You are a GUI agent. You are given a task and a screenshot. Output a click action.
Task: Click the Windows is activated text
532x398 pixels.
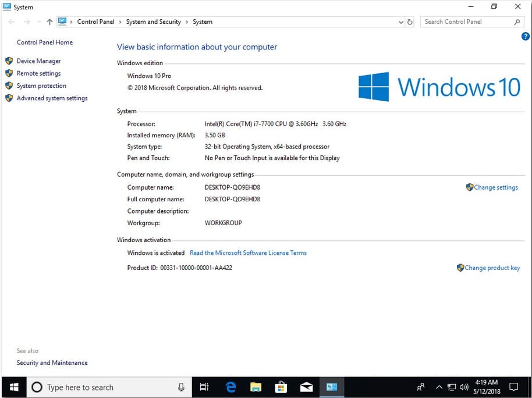pyautogui.click(x=156, y=253)
